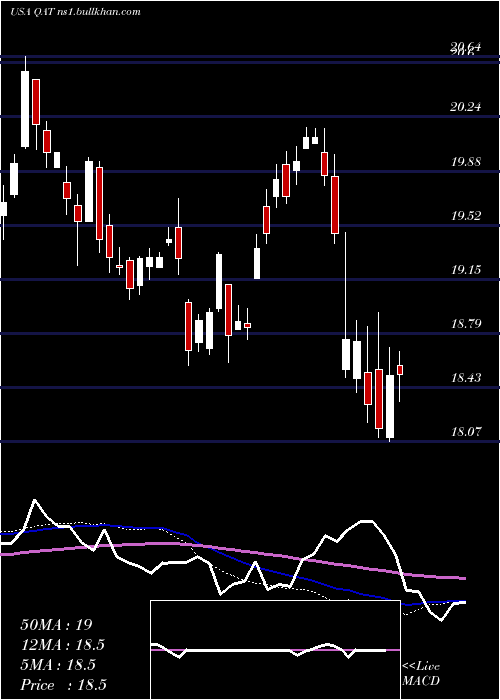Screen dimensions: 500x700
Task: Click the 19.15 price level label
Action: pos(466,270)
